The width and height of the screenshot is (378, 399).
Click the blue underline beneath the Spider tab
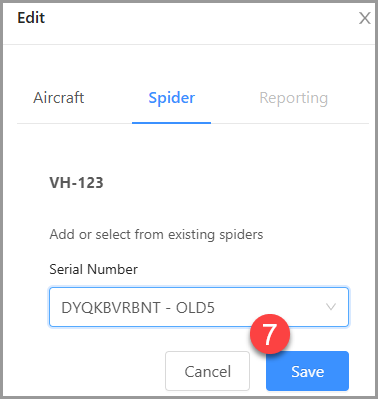coord(171,123)
